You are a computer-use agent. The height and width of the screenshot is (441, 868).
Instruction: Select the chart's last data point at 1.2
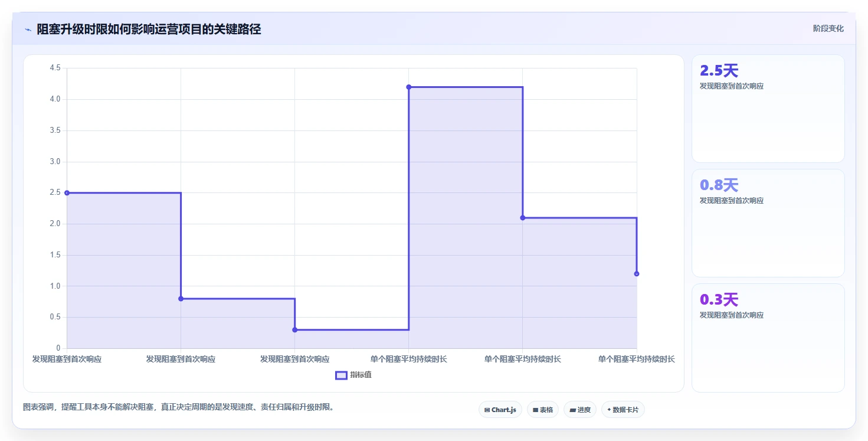(x=636, y=274)
